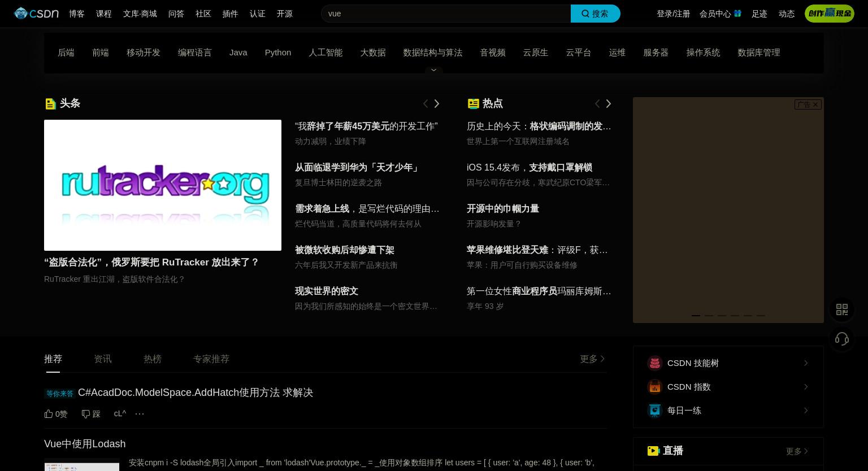Image resolution: width=868 pixels, height=471 pixels.
Task: Expand CSDN 技能树 row chevron
Action: (806, 363)
